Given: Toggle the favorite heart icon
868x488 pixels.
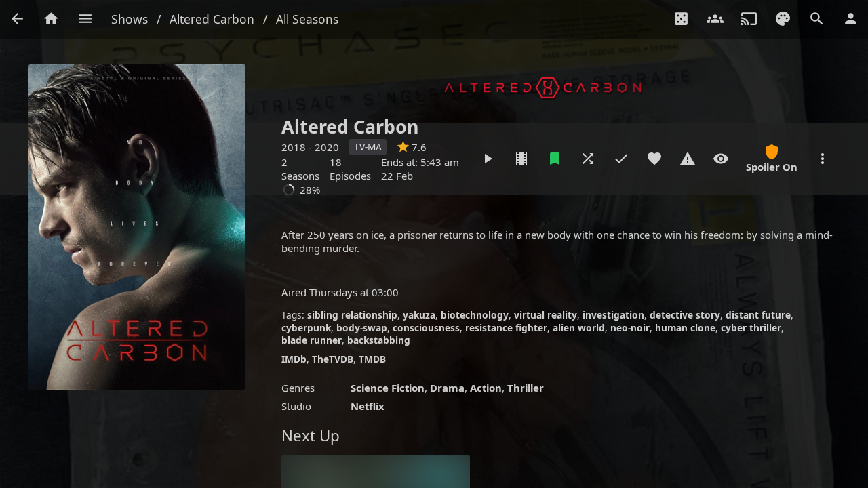Looking at the screenshot, I should [654, 159].
